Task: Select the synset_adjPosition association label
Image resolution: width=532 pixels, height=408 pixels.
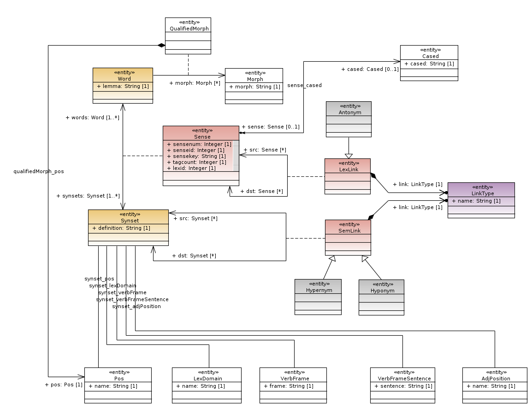Action: (x=136, y=306)
